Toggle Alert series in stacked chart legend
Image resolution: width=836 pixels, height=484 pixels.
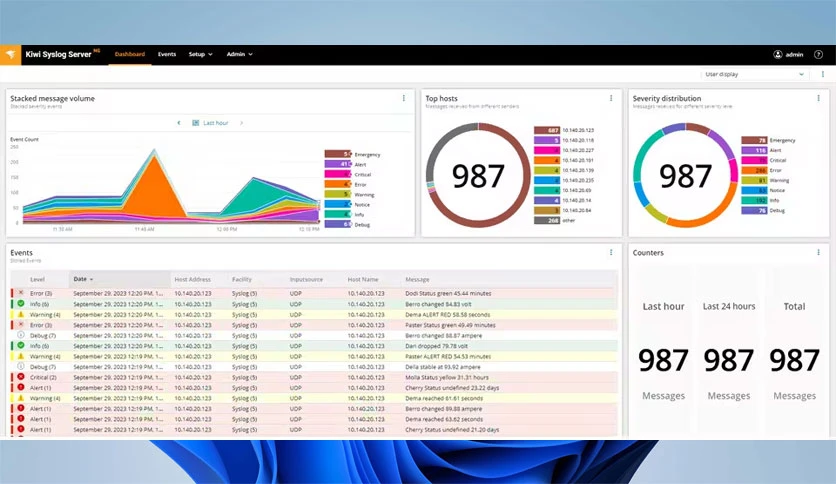coord(345,164)
